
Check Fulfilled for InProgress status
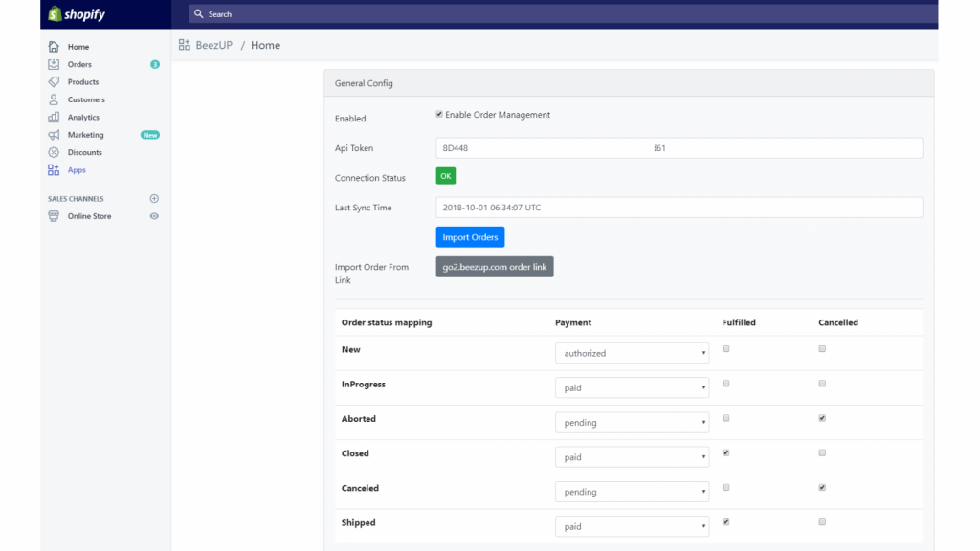[725, 384]
